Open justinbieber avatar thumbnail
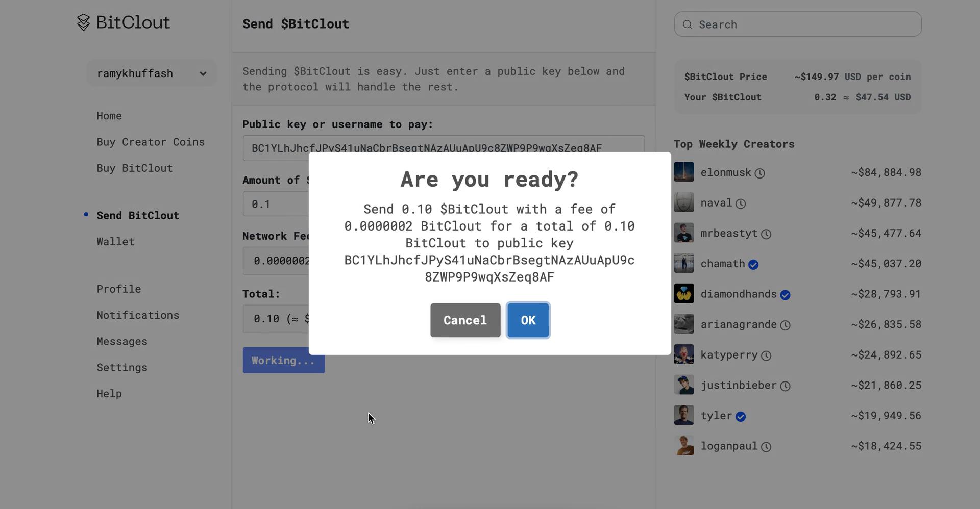The height and width of the screenshot is (509, 980). [x=684, y=385]
